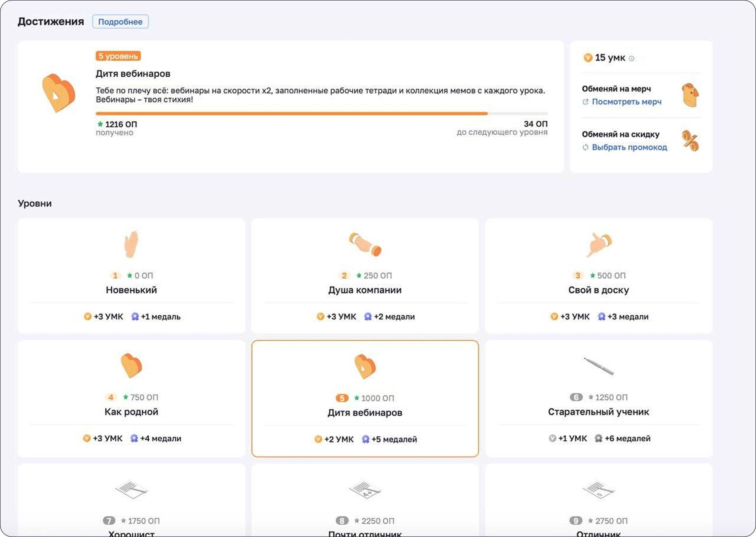756x537 pixels.
Task: Click the 5 уровень orange badge
Action: tap(118, 56)
